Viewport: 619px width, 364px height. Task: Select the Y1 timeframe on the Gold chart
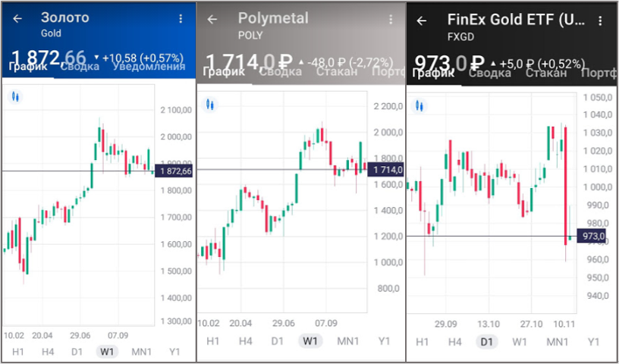click(x=174, y=351)
